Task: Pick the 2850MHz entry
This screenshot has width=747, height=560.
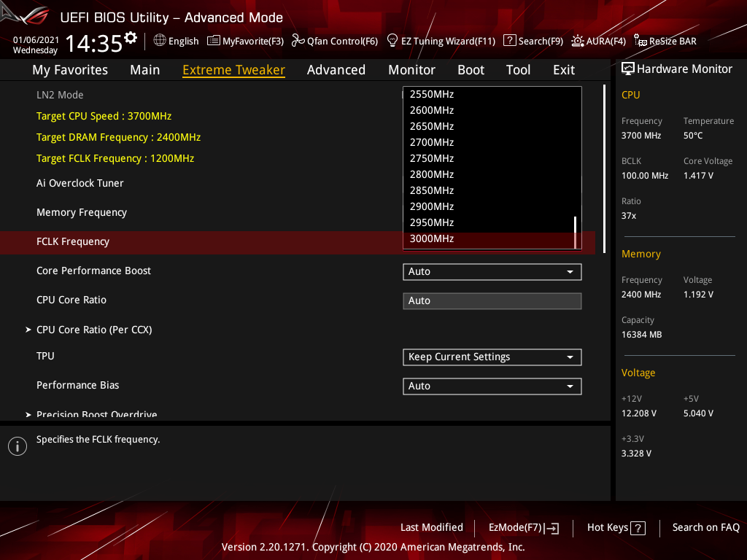Action: pyautogui.click(x=489, y=190)
